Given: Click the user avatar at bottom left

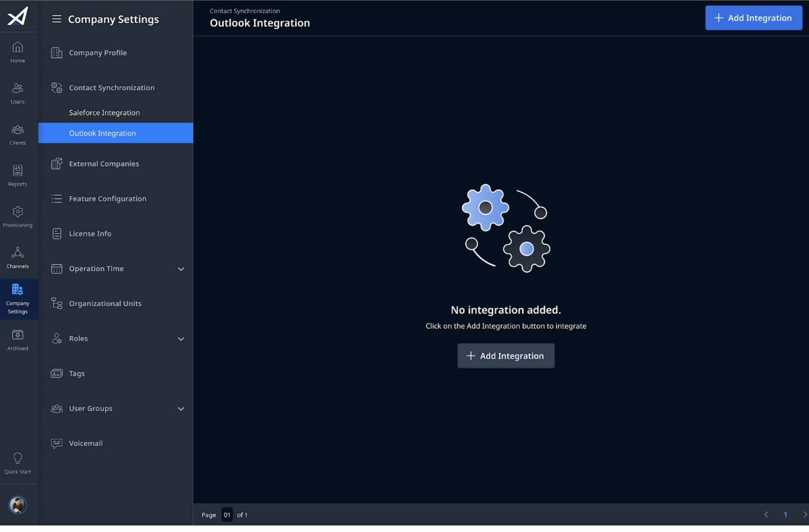Looking at the screenshot, I should [x=18, y=505].
